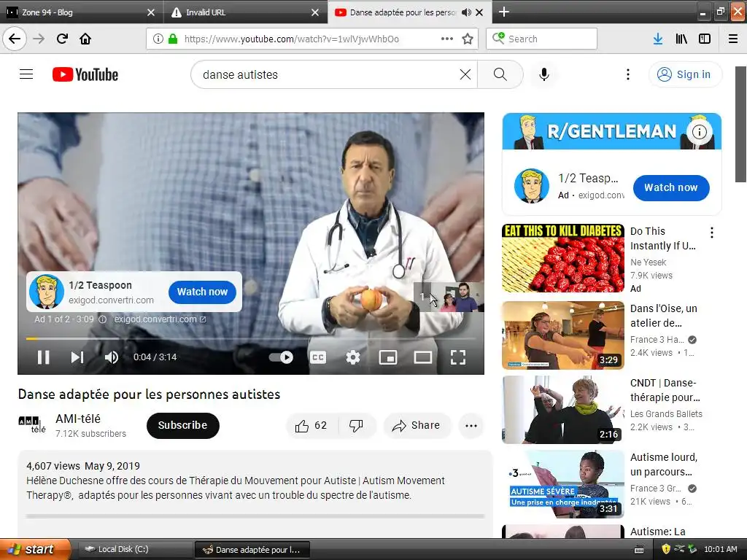Toggle autoplay switch in player
This screenshot has width=747, height=560.
point(281,357)
